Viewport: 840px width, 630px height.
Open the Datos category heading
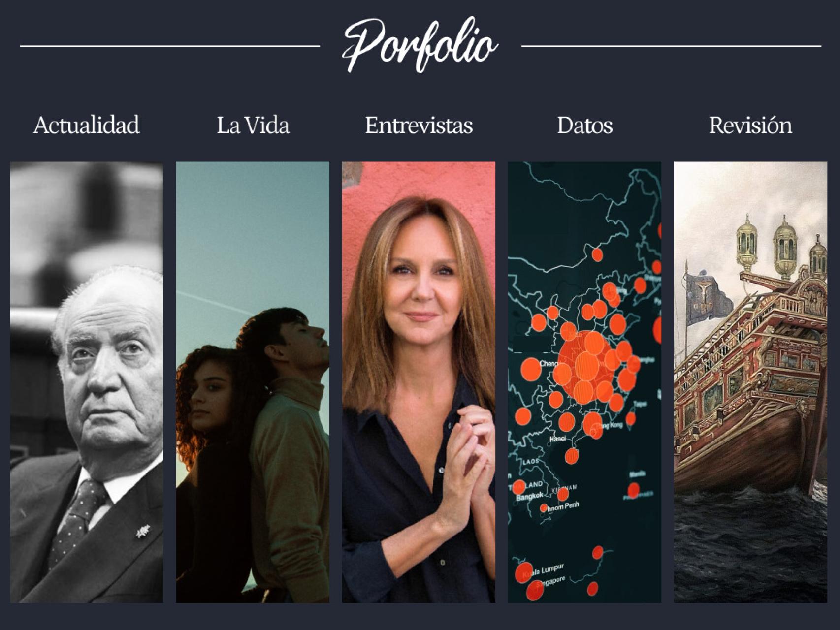pyautogui.click(x=584, y=125)
